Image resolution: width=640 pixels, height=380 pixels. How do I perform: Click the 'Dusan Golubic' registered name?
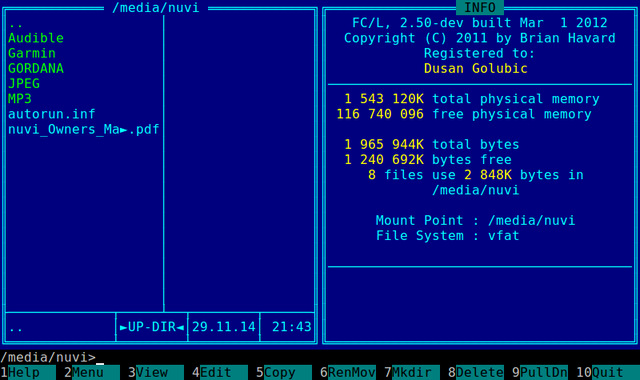[476, 69]
